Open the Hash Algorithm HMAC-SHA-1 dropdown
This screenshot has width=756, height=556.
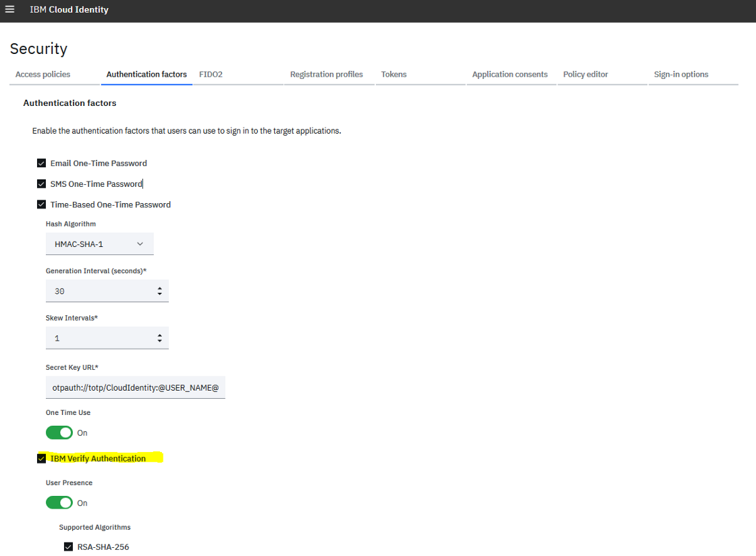(x=100, y=244)
